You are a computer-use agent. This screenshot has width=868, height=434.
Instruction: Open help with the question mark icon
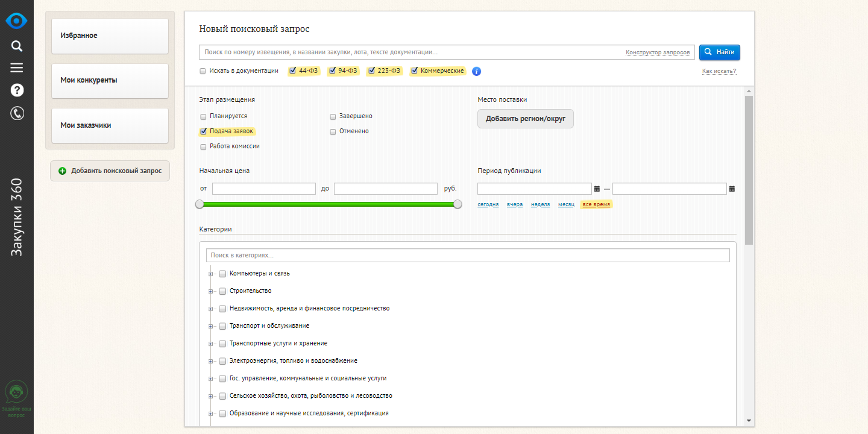[17, 90]
